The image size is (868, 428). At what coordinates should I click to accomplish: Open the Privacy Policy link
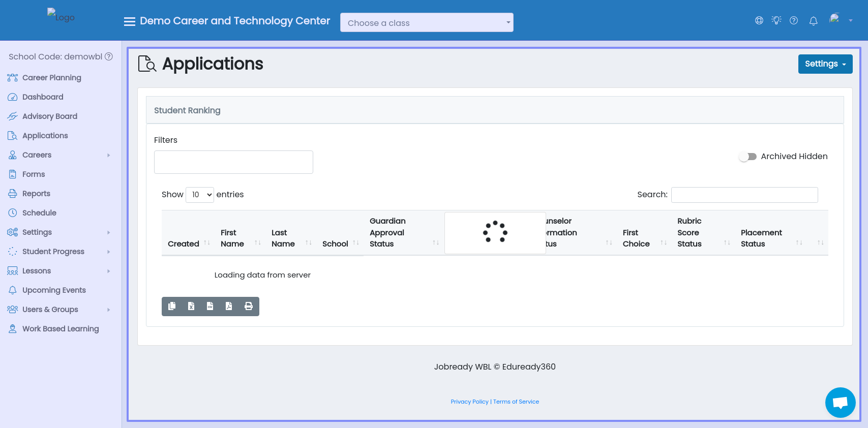pyautogui.click(x=469, y=402)
